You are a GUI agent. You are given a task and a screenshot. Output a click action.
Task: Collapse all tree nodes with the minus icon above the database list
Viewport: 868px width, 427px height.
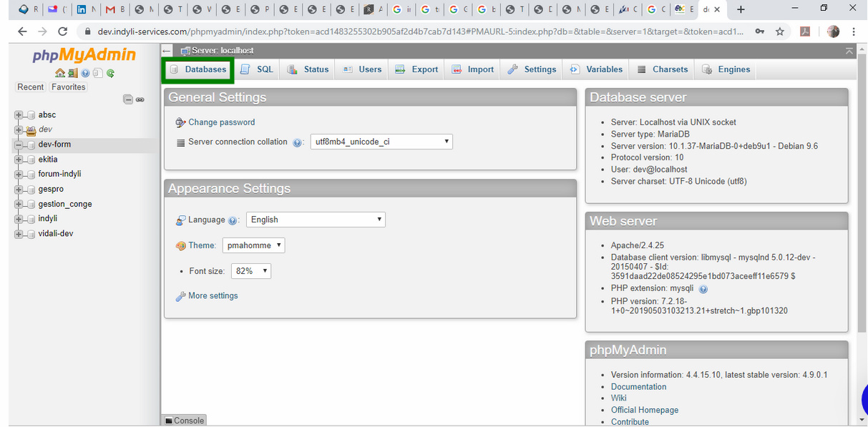coord(128,99)
